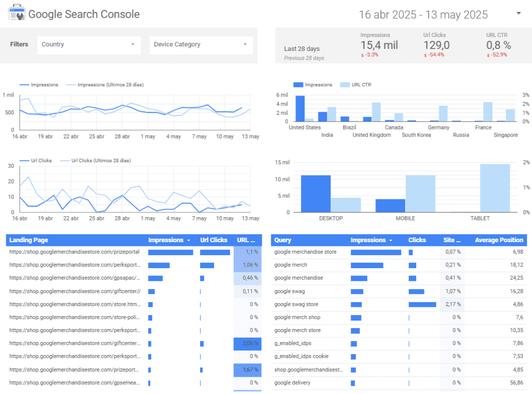
Task: Open the store-poli landing page URL
Action: tap(74, 317)
